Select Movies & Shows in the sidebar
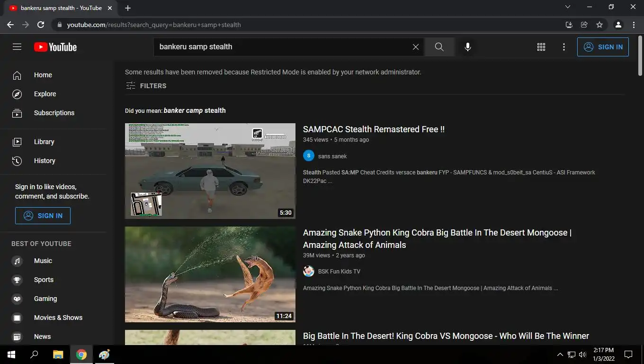644x364 pixels. tap(56, 318)
